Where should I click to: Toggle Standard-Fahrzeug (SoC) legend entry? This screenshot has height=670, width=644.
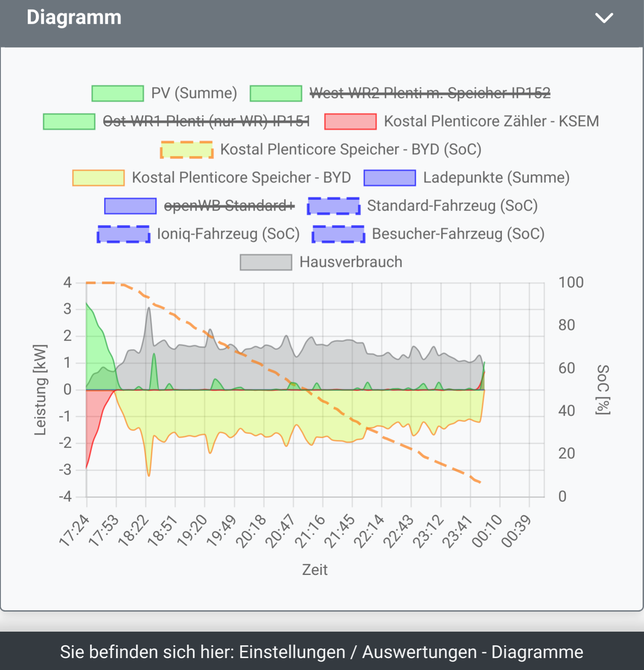click(x=452, y=206)
